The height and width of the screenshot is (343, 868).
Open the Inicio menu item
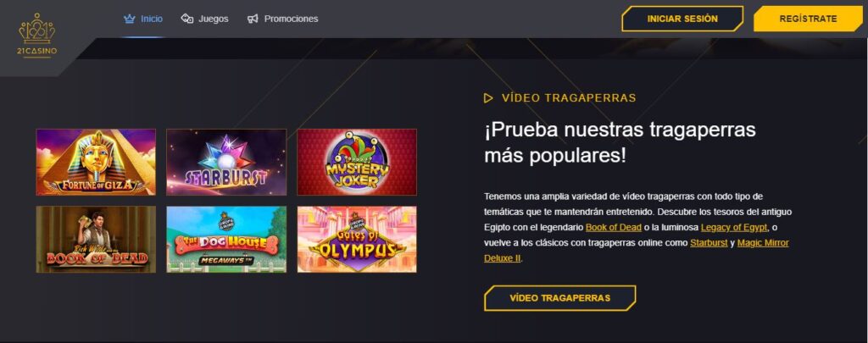tap(152, 19)
